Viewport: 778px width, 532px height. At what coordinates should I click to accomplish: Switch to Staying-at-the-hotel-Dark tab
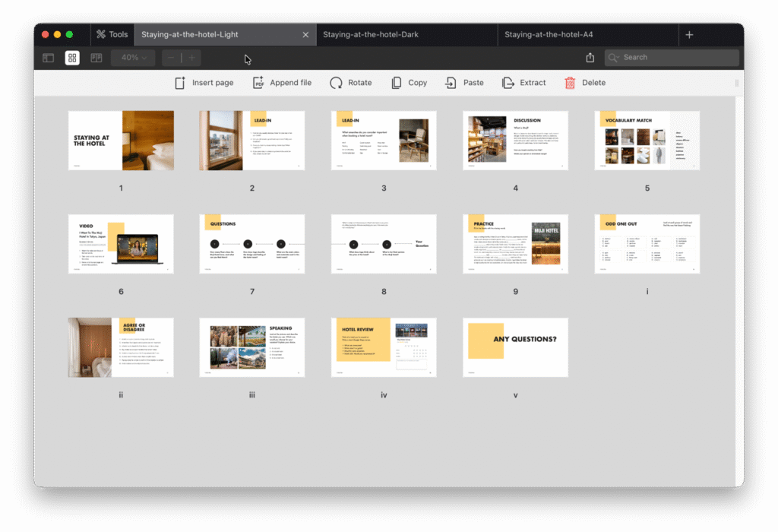(x=371, y=34)
